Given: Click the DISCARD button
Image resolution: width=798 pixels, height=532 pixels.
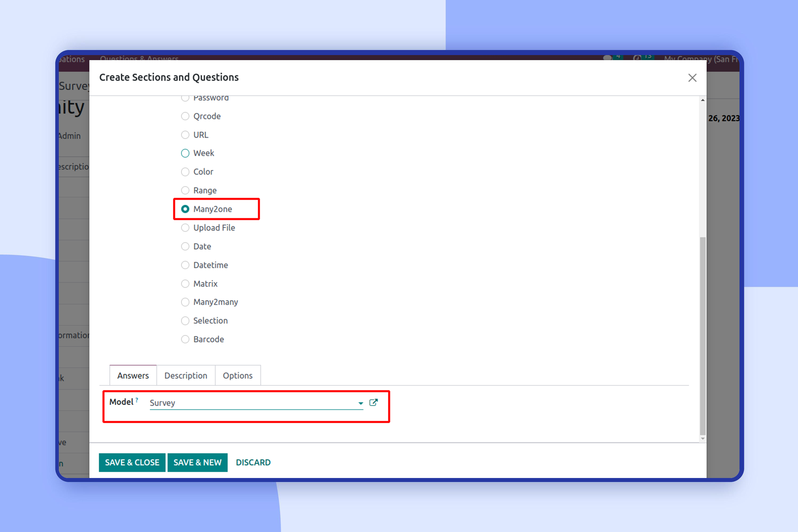Looking at the screenshot, I should coord(253,463).
